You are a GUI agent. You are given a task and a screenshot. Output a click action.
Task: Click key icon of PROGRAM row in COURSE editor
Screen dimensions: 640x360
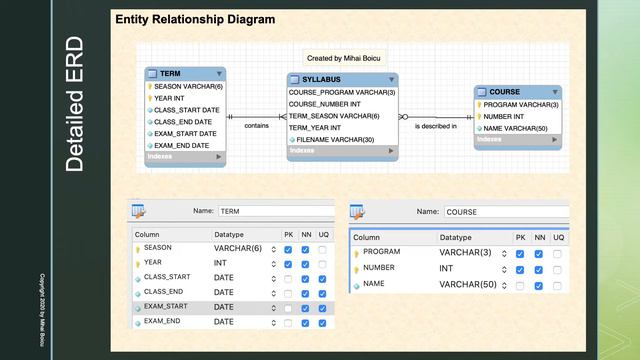pos(356,254)
